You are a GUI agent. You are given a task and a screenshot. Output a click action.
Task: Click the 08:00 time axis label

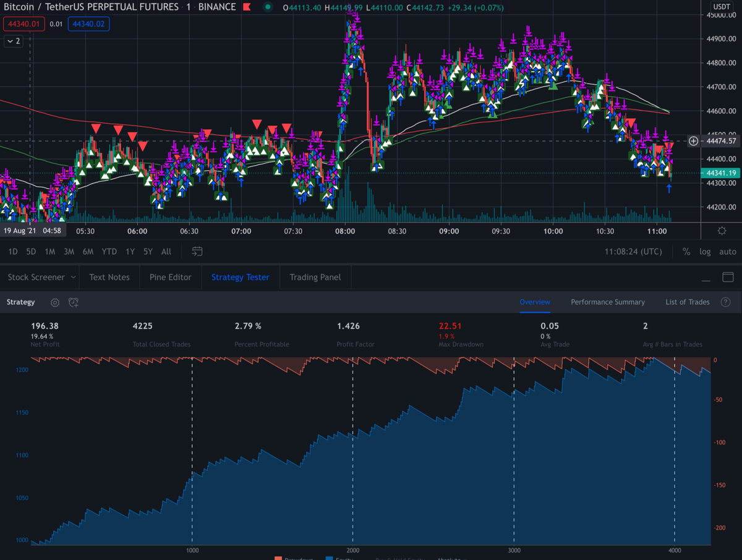tap(345, 231)
